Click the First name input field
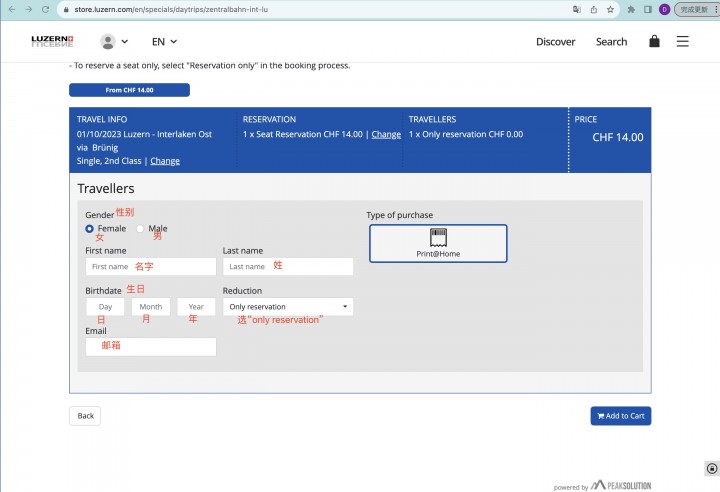Viewport: 720px width, 492px height. 151,266
